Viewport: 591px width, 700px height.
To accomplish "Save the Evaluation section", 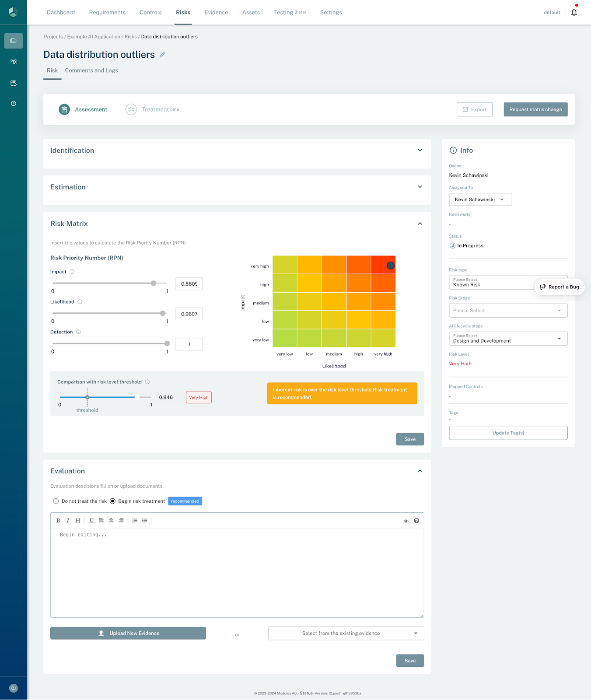I will (x=410, y=661).
